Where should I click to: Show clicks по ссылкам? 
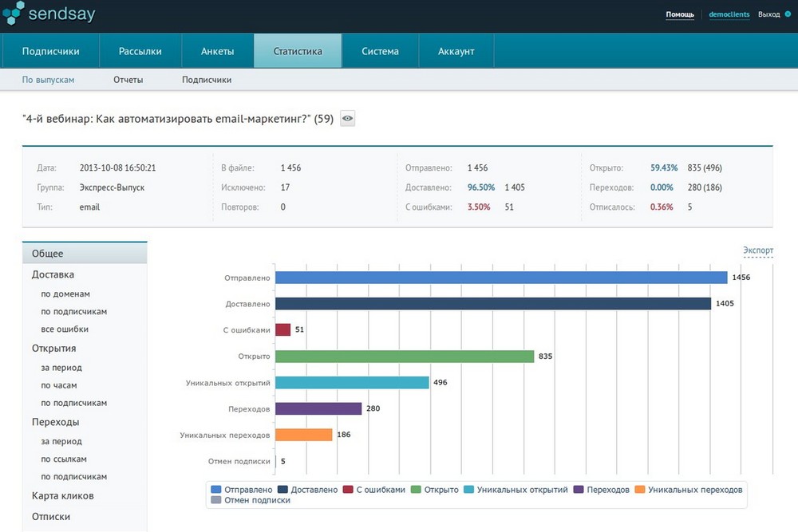64,459
